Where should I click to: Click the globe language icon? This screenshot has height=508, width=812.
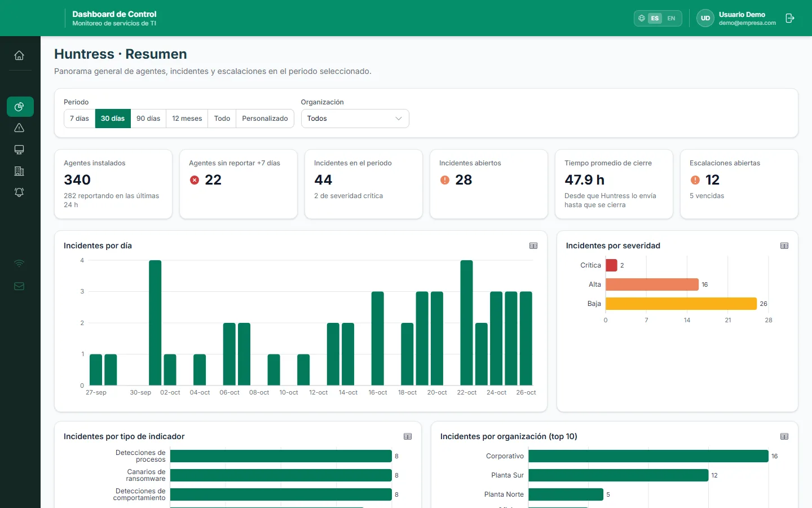641,18
